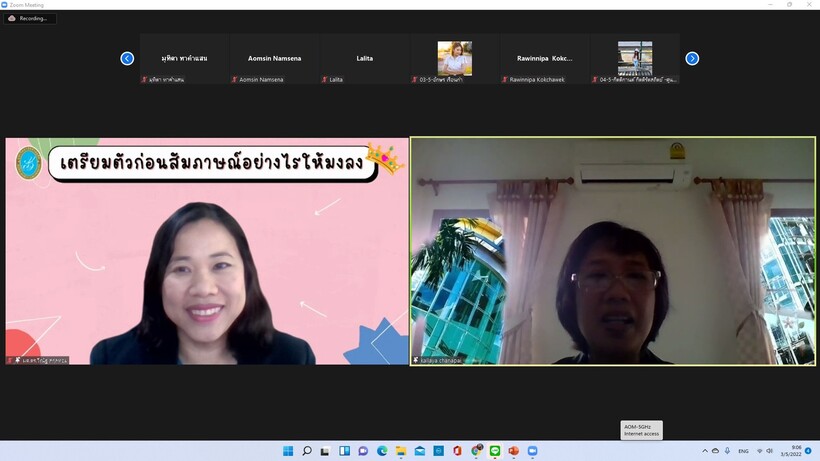This screenshot has width=820, height=461.
Task: Switch input language ENG indicator
Action: point(743,451)
